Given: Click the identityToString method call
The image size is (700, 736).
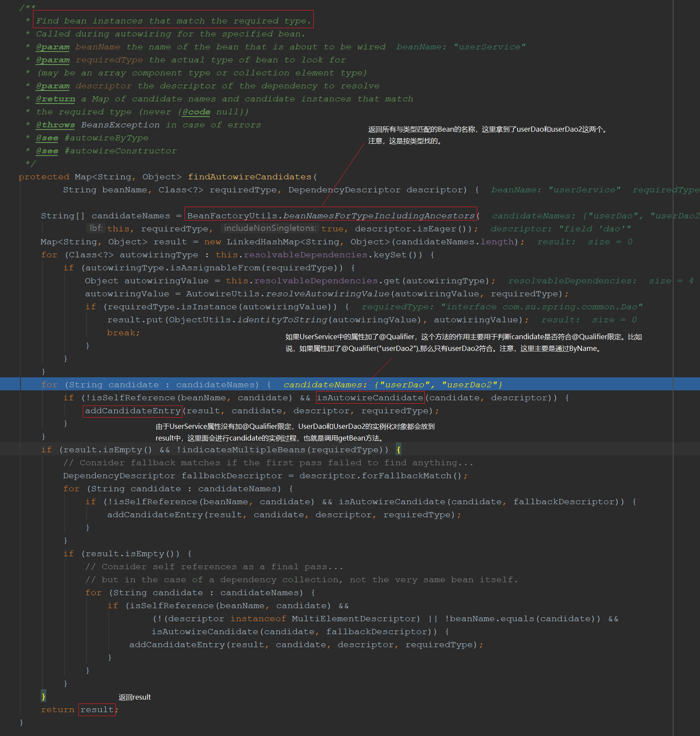Looking at the screenshot, I should tap(282, 320).
